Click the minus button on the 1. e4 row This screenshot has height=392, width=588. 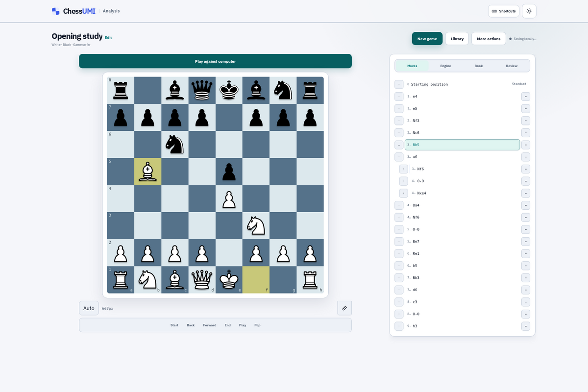click(x=525, y=97)
